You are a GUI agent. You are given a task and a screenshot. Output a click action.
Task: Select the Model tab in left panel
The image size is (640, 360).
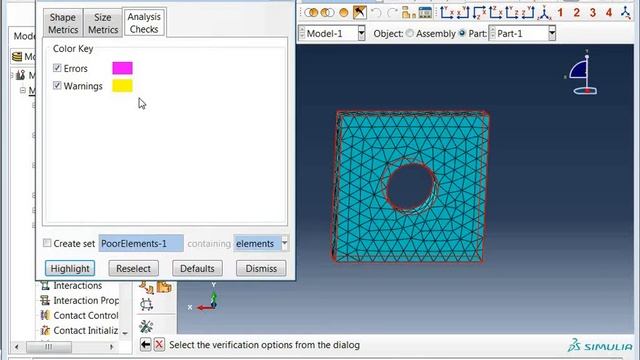pos(23,36)
